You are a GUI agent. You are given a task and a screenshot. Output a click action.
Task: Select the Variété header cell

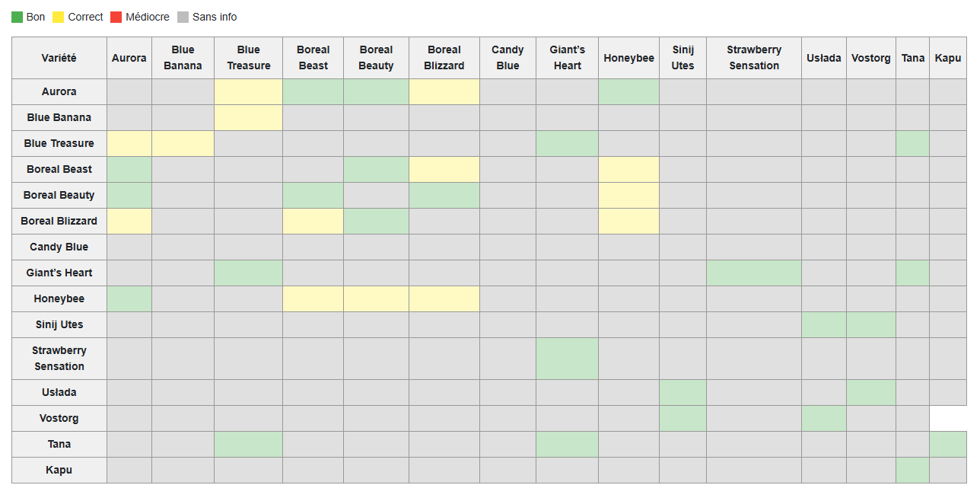click(x=59, y=58)
